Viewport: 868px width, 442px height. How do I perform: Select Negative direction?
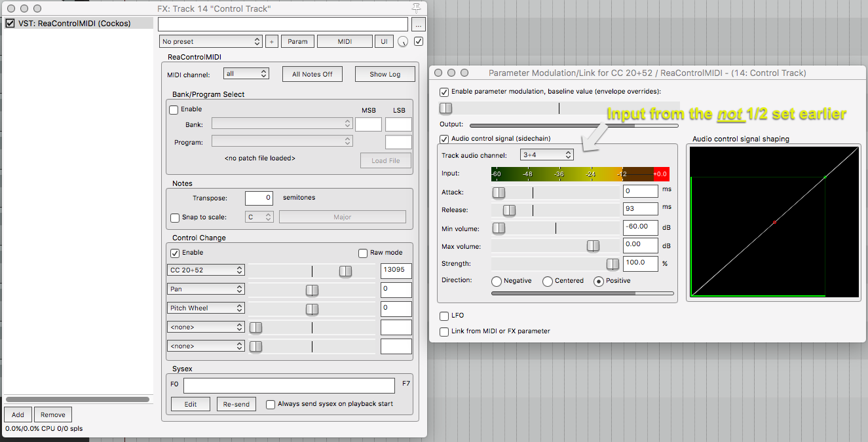[x=497, y=281]
